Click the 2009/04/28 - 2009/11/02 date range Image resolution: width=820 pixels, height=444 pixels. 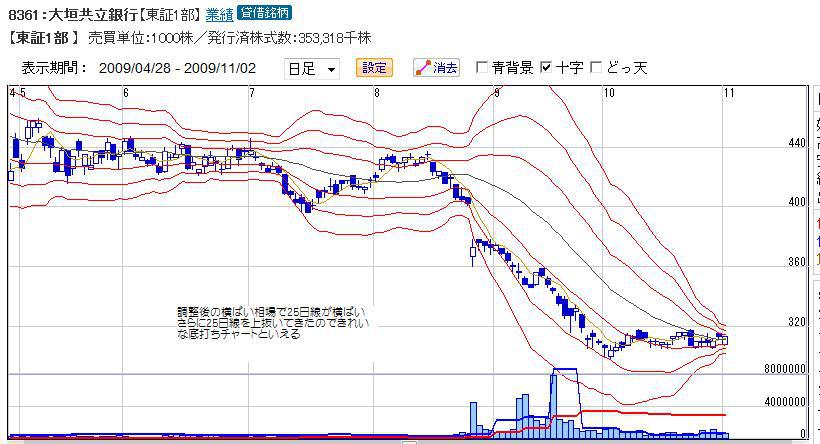pos(177,68)
